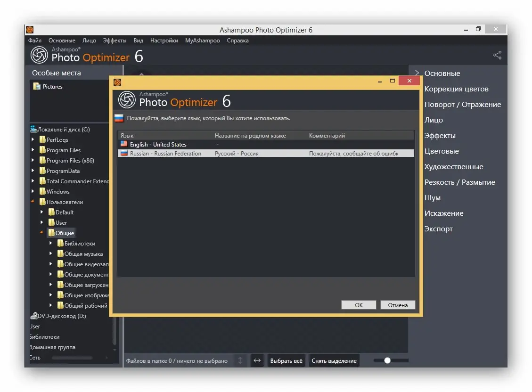Screen dimensions: 532x392
Task: Open the Шум section
Action: pyautogui.click(x=432, y=198)
